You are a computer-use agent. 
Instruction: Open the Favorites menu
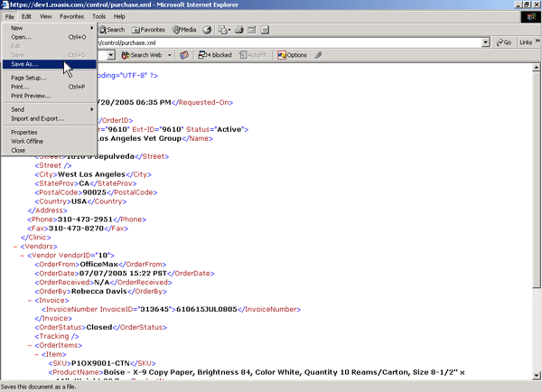click(71, 16)
